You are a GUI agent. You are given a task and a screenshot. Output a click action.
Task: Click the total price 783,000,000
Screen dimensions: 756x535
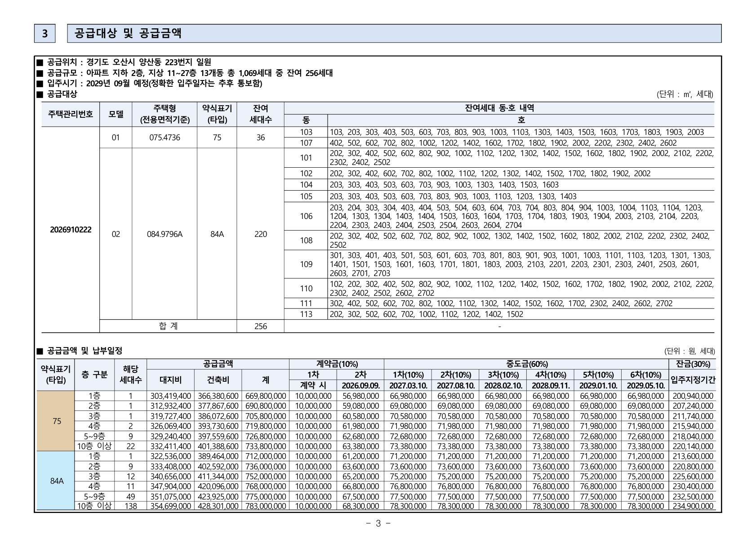(x=266, y=506)
